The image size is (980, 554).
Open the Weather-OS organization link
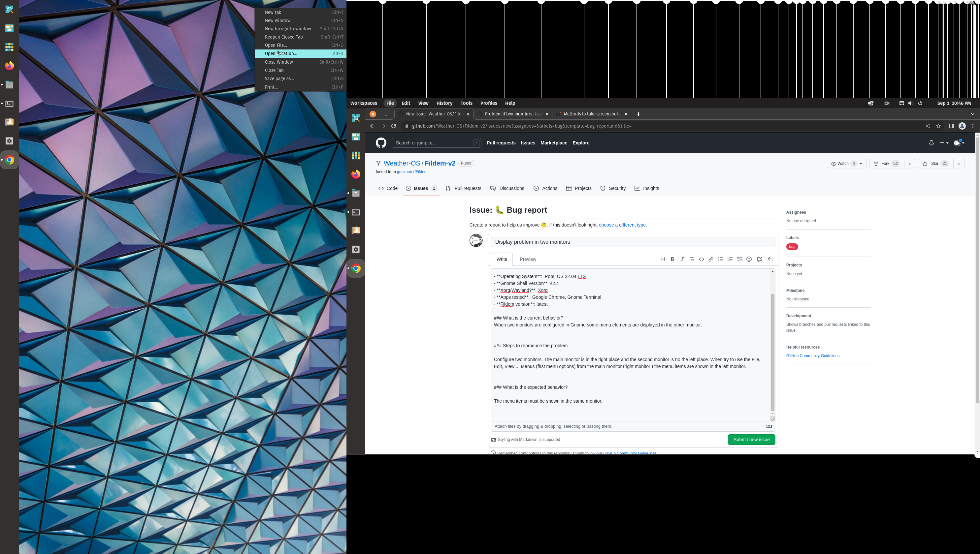(x=402, y=163)
